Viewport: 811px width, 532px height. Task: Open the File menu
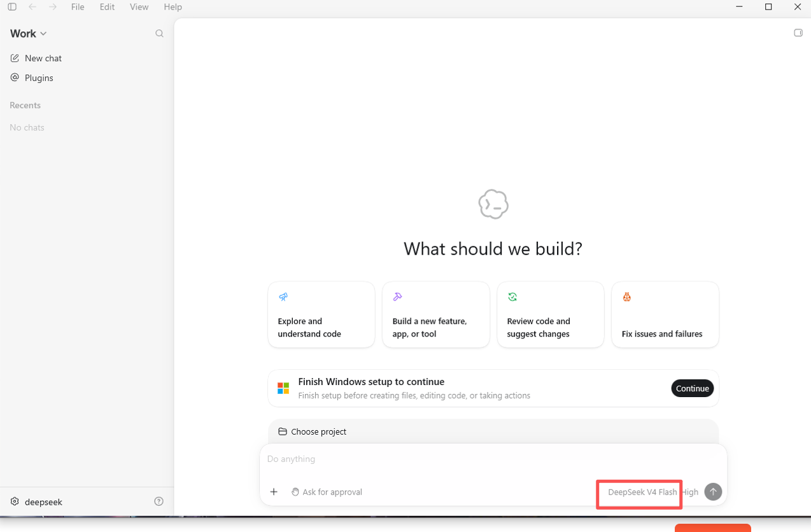(78, 7)
